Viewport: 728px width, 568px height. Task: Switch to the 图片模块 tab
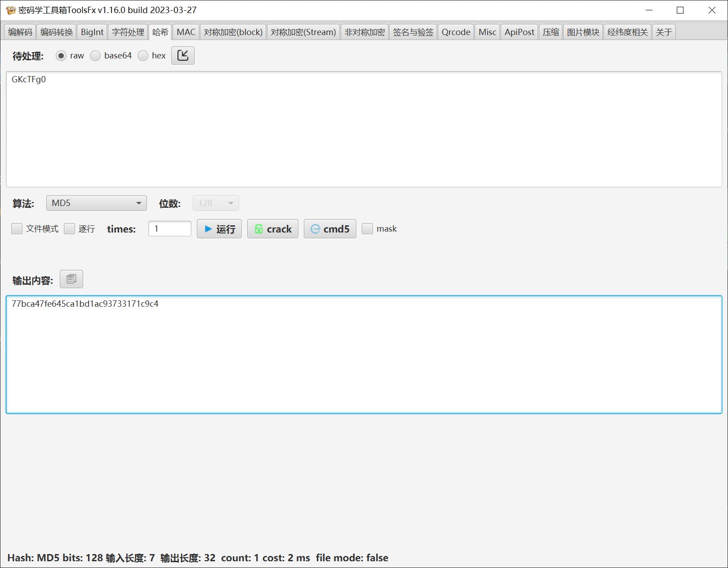583,32
